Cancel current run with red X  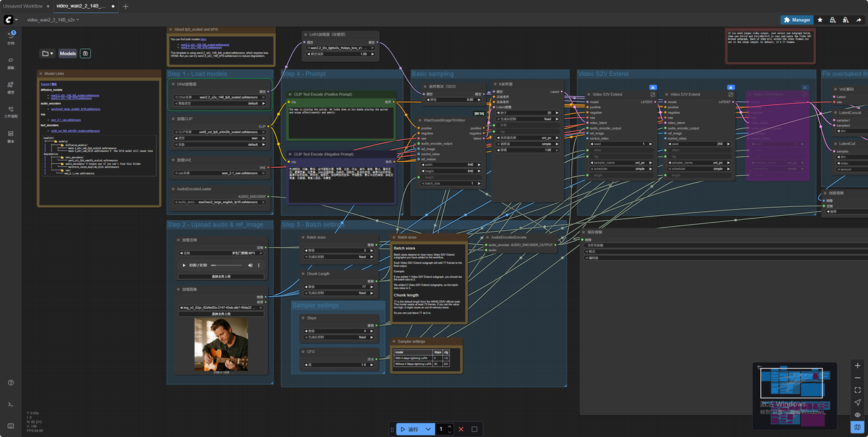click(461, 429)
